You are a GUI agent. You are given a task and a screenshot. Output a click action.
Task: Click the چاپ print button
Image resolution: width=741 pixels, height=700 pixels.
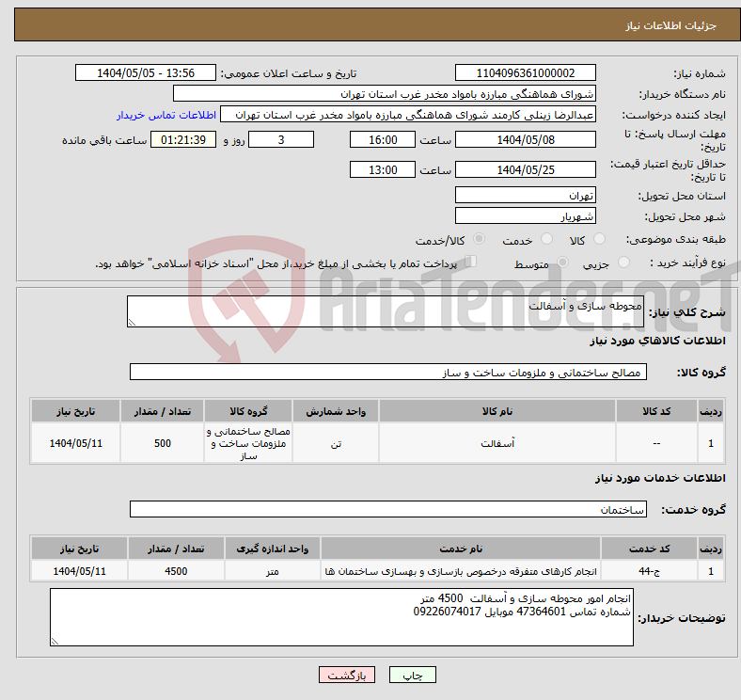(412, 675)
